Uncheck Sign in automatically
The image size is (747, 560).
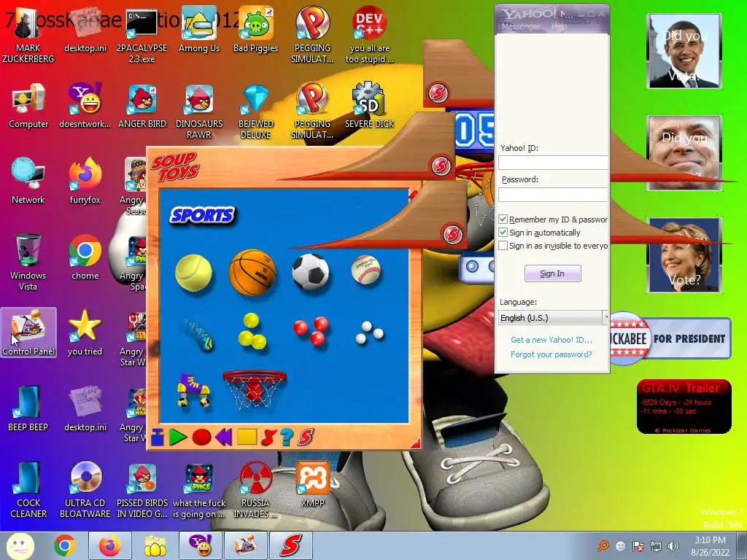(503, 233)
